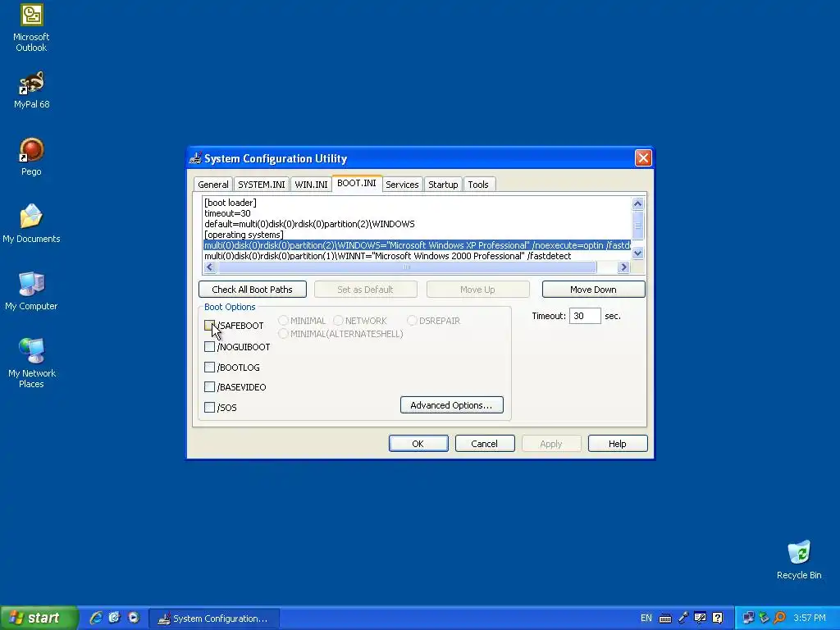Click the Cancel button
The height and width of the screenshot is (630, 840).
coord(484,444)
